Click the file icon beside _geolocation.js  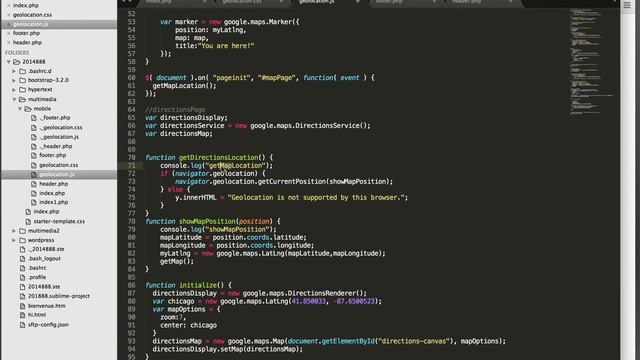pyautogui.click(x=34, y=137)
